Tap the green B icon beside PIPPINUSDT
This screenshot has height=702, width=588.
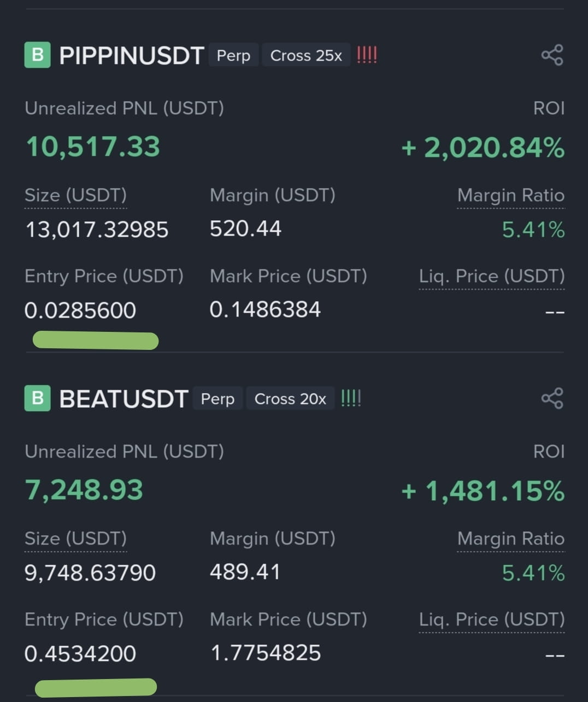pos(37,55)
